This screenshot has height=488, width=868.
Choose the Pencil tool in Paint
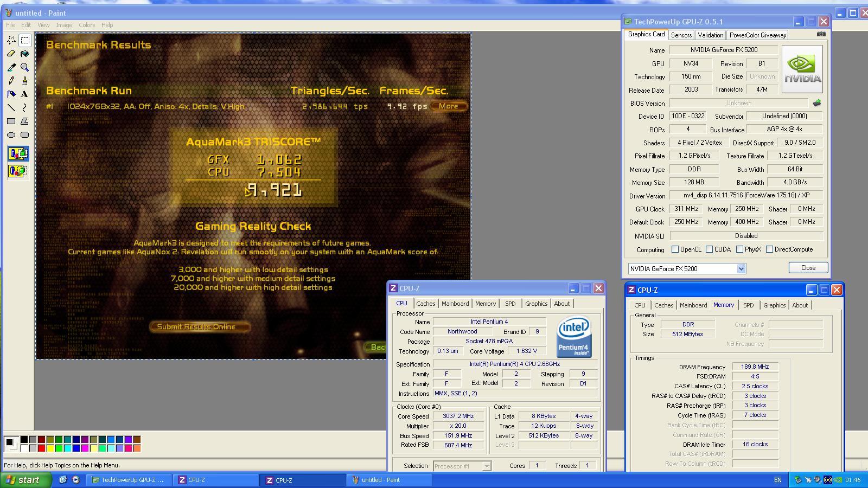[x=11, y=81]
